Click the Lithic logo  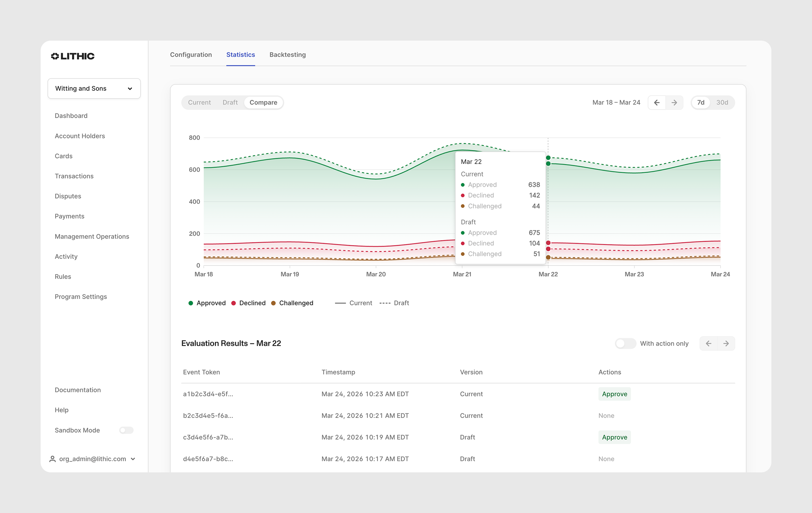pyautogui.click(x=73, y=56)
